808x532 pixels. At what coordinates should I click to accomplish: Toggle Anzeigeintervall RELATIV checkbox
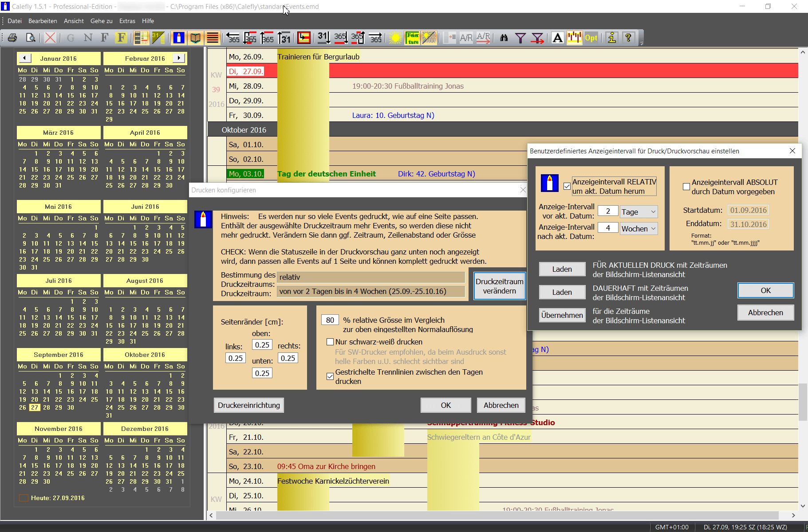(567, 187)
